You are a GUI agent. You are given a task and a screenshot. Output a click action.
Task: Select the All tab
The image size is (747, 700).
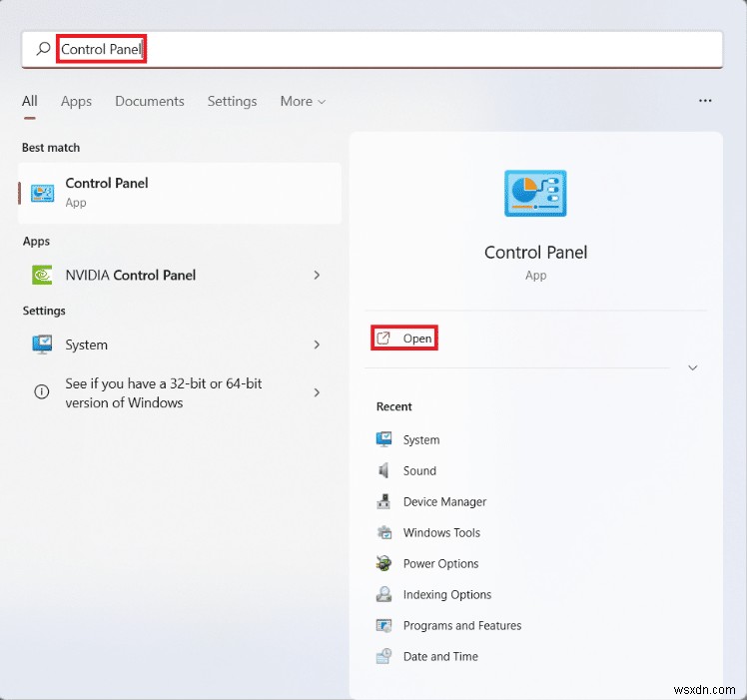[x=30, y=101]
